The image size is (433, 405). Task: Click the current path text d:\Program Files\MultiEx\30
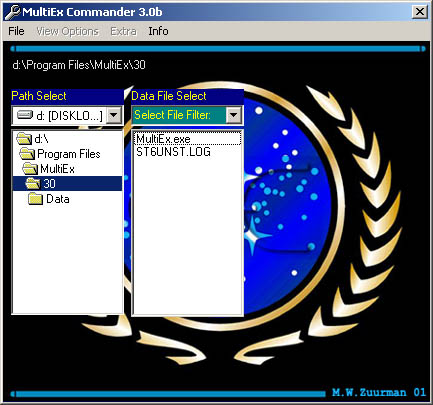pyautogui.click(x=79, y=65)
